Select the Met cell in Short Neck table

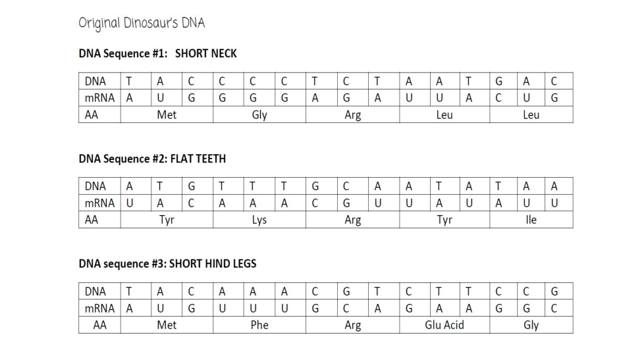[x=167, y=115]
